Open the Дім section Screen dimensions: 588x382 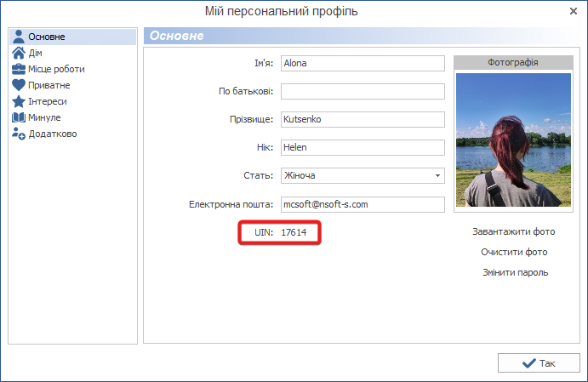pos(35,53)
